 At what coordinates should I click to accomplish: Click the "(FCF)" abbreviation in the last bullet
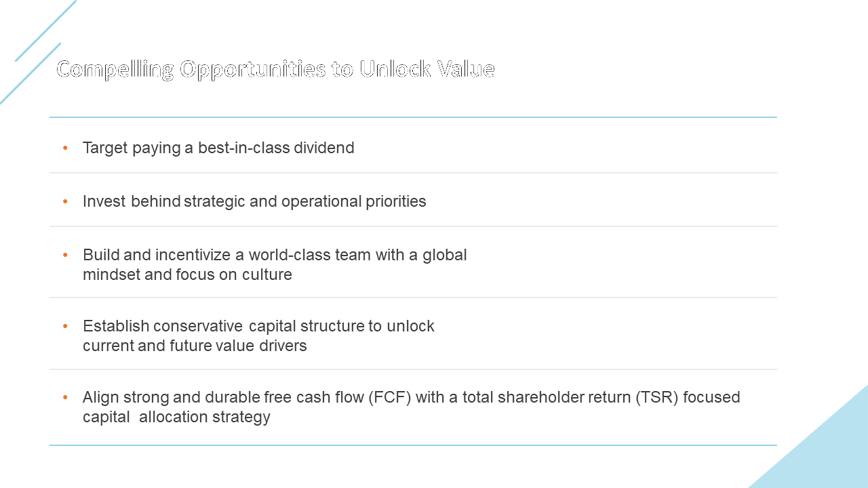pos(390,397)
